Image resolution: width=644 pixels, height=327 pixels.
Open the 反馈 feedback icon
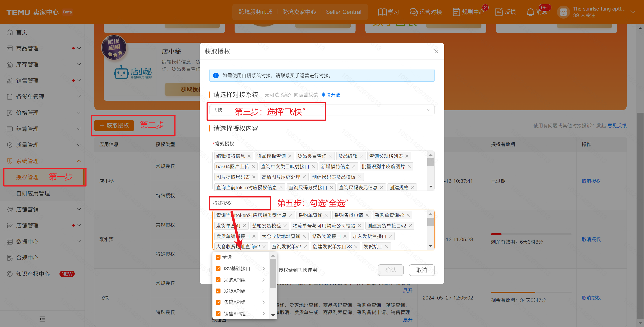tap(499, 12)
